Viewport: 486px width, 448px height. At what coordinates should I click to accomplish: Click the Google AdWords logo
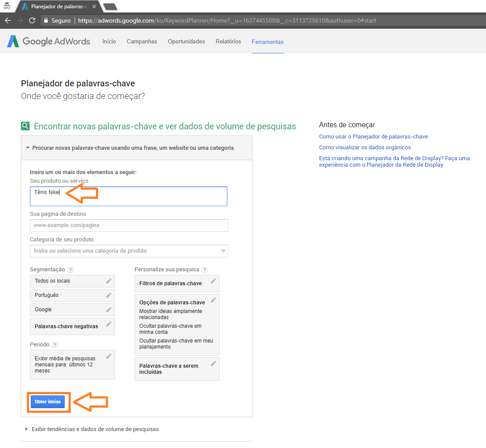[49, 42]
